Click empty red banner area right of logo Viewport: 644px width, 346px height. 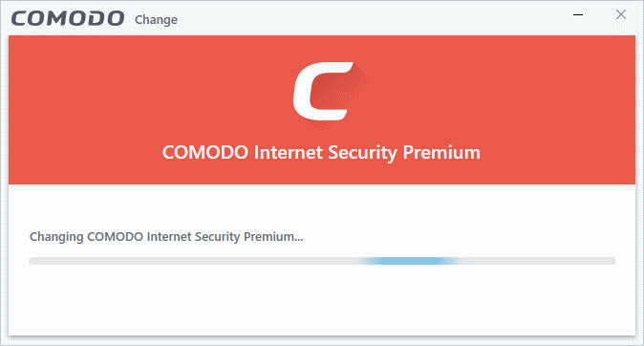[501, 95]
